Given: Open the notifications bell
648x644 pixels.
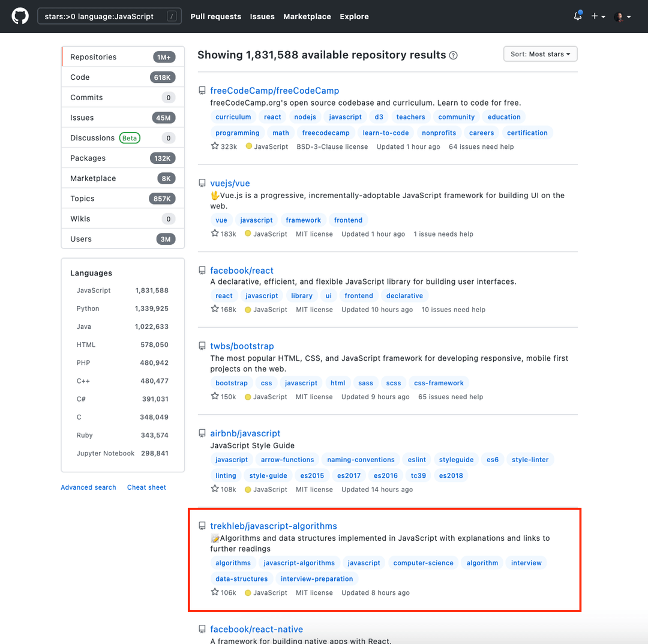Looking at the screenshot, I should point(577,16).
